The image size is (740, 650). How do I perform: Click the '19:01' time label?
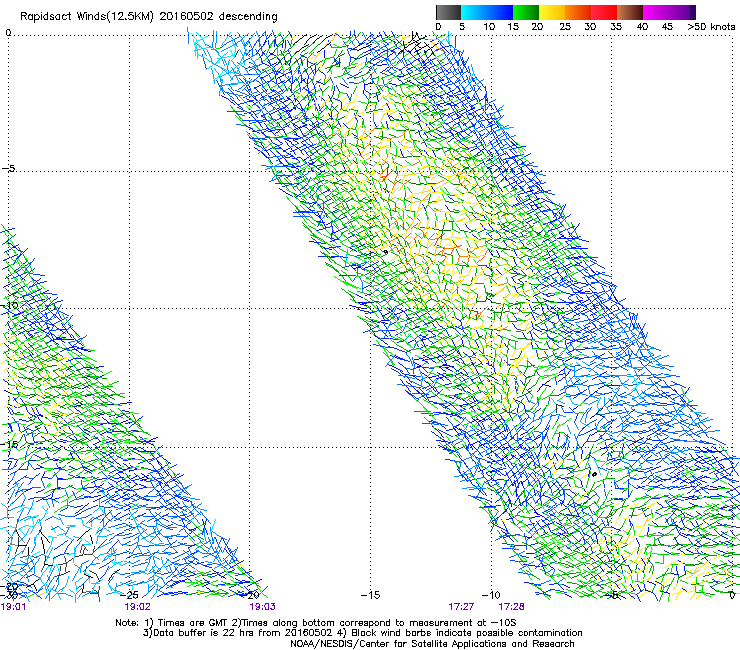click(x=14, y=607)
